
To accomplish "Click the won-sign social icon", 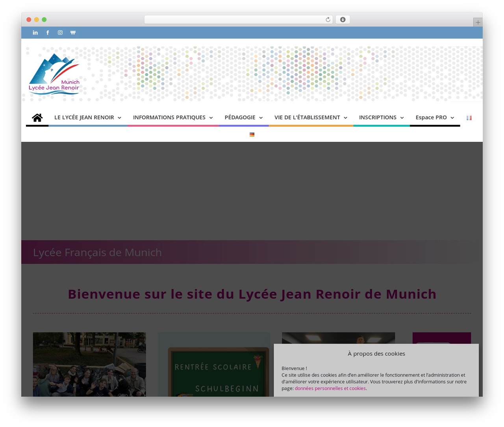I will tap(73, 33).
